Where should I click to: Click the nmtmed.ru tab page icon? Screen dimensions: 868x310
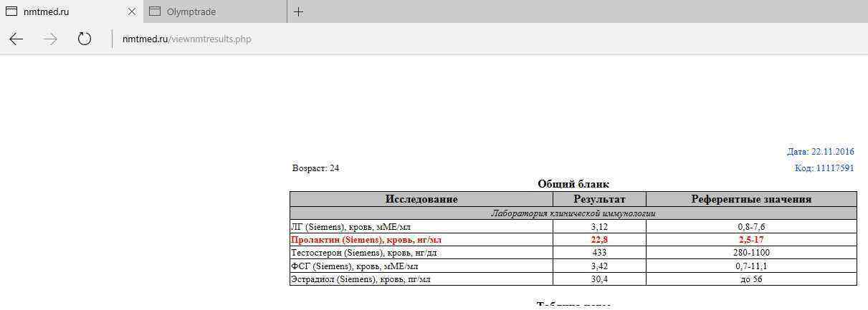(11, 11)
